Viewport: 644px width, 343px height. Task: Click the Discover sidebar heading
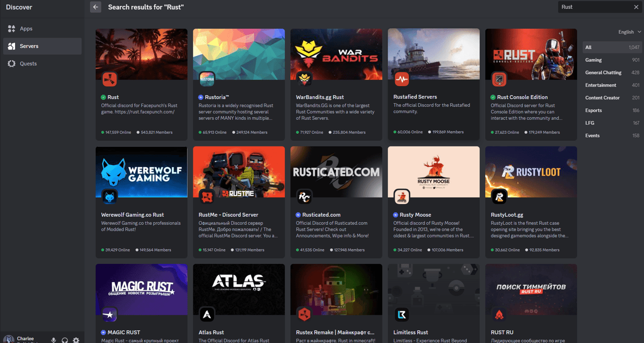tap(19, 7)
